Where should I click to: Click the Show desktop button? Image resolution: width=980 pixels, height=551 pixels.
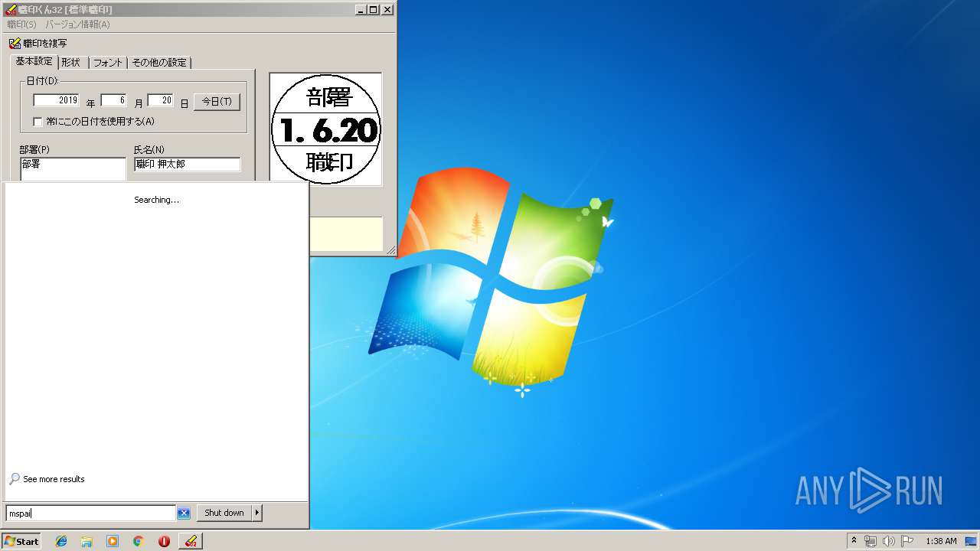pos(971,541)
